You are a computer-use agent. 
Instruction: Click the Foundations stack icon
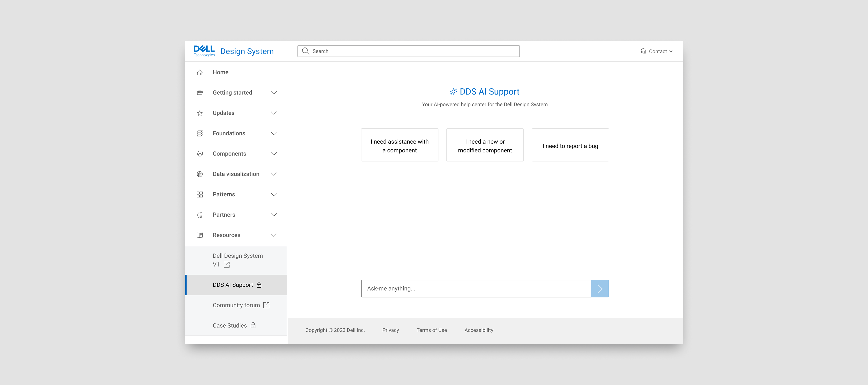point(199,134)
